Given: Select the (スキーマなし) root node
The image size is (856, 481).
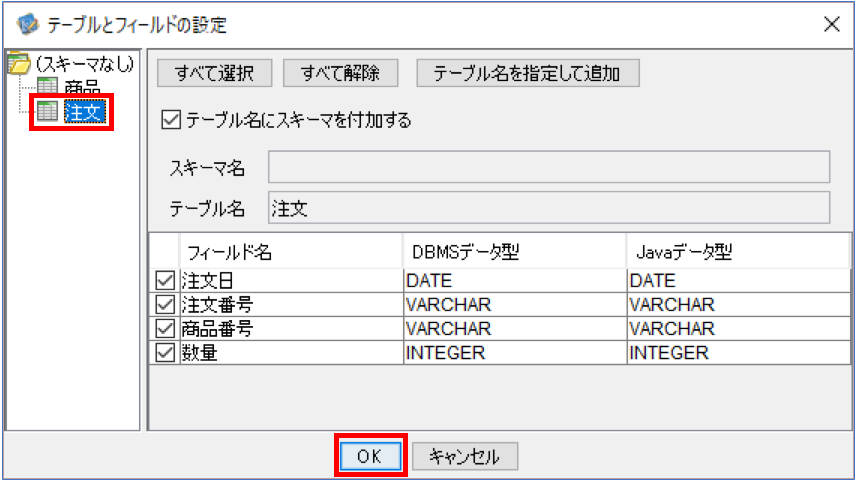Looking at the screenshot, I should tap(85, 64).
